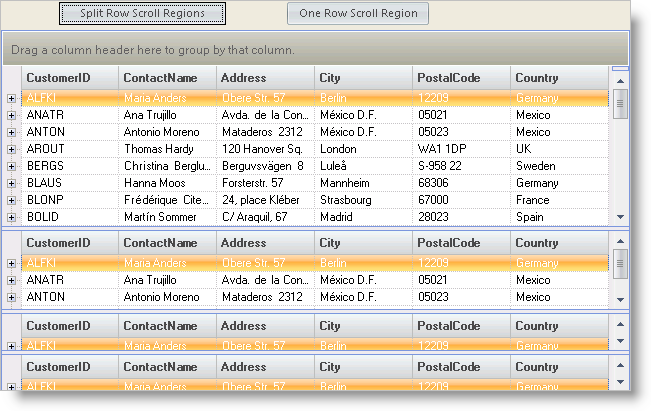The image size is (651, 411).
Task: Select the London city cell
Action: click(363, 149)
